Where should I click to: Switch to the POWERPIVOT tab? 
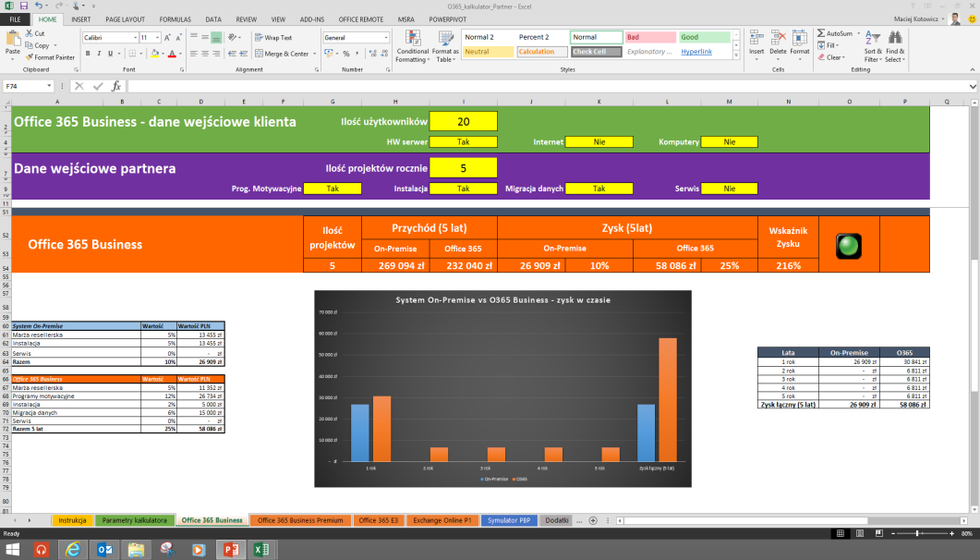point(447,19)
